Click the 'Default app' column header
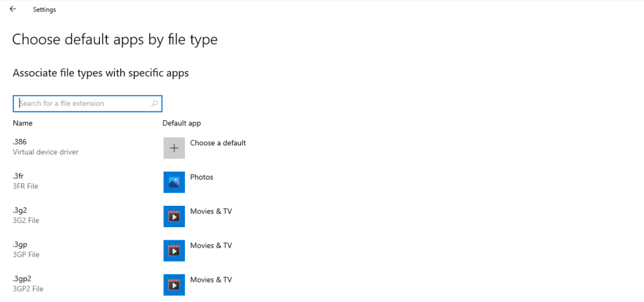 (x=181, y=123)
